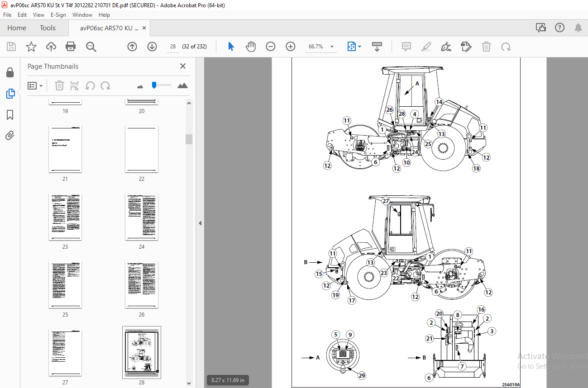Screen dimensions: 588x388
Task: Open the File menu
Action: tap(7, 14)
